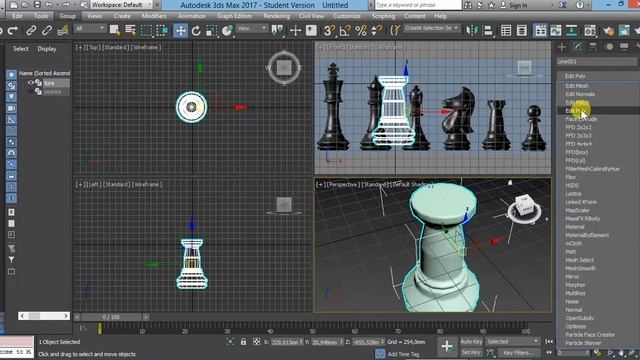The width and height of the screenshot is (640, 360).
Task: Open the Workspace: Default dropdown
Action: [x=121, y=5]
